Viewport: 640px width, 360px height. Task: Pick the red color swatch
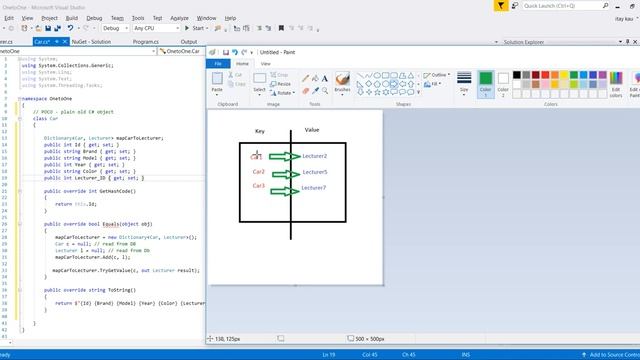[545, 75]
